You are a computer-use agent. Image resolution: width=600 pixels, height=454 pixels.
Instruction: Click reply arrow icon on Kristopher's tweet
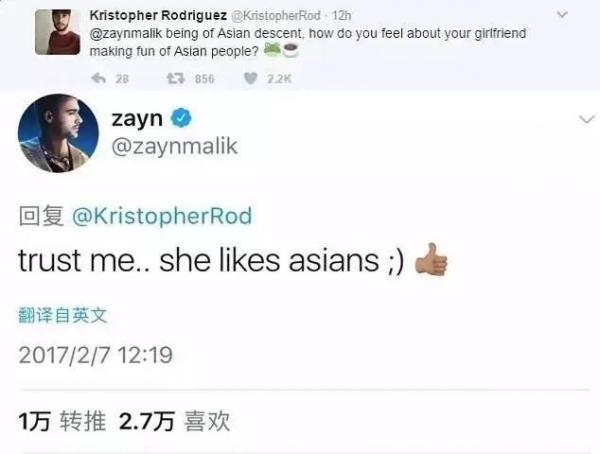click(99, 78)
